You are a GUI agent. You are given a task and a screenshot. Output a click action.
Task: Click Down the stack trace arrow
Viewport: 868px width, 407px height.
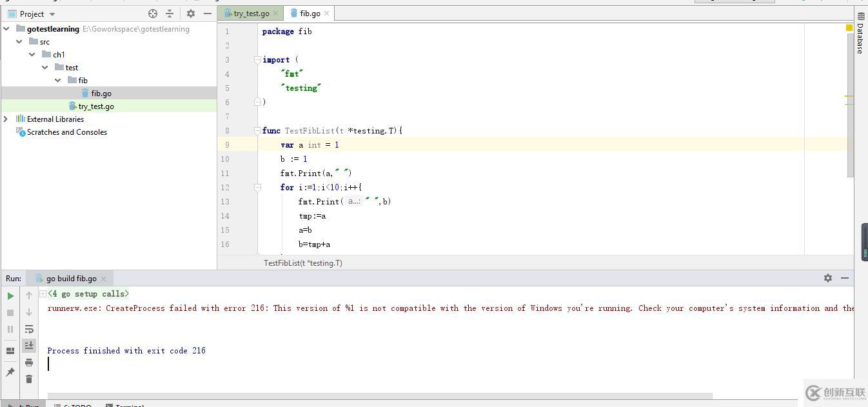(x=29, y=312)
